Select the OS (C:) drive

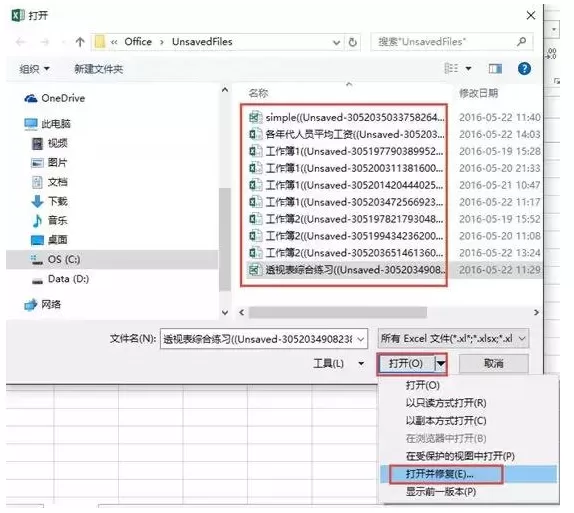pyautogui.click(x=112, y=260)
